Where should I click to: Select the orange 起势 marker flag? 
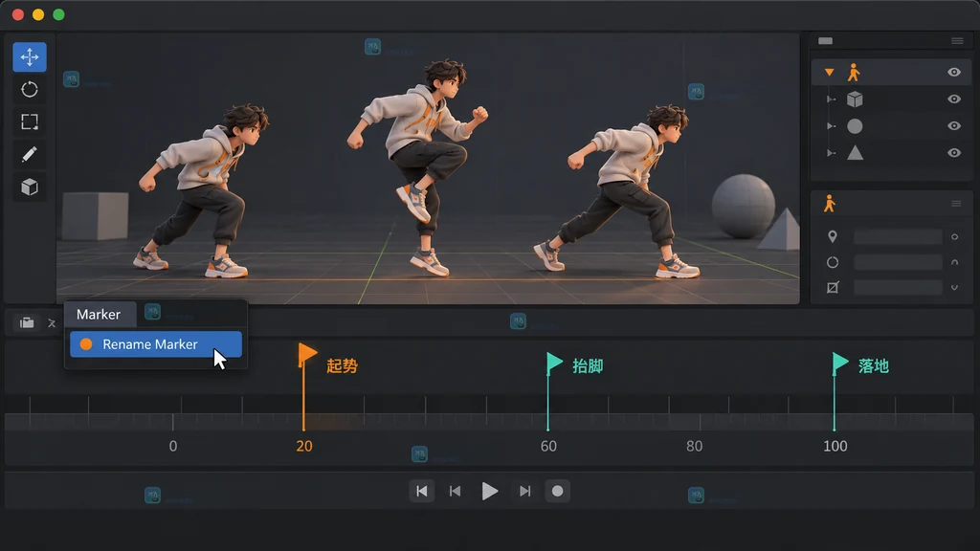coord(307,354)
